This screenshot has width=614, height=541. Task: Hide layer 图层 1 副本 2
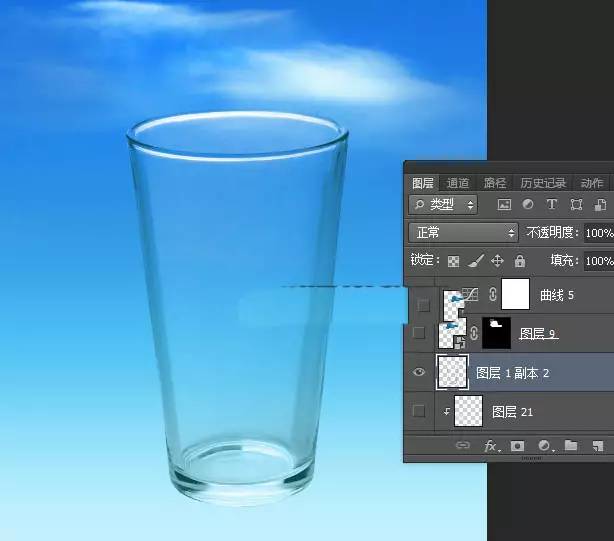420,372
